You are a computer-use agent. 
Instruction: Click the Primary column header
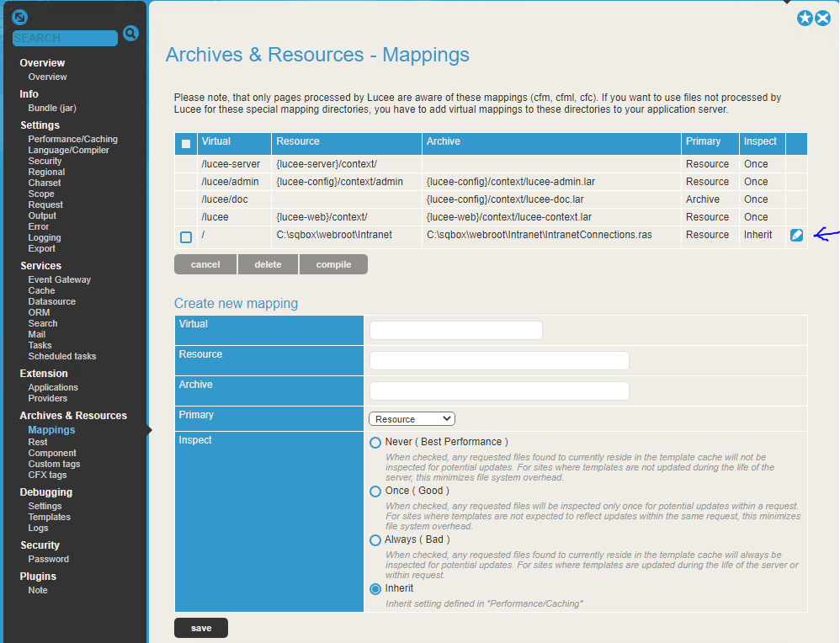pyautogui.click(x=710, y=144)
